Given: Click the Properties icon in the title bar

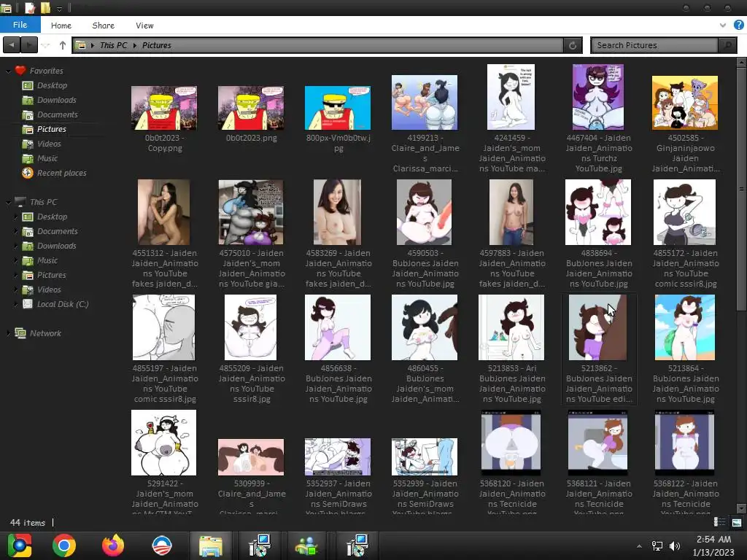Looking at the screenshot, I should point(29,7).
